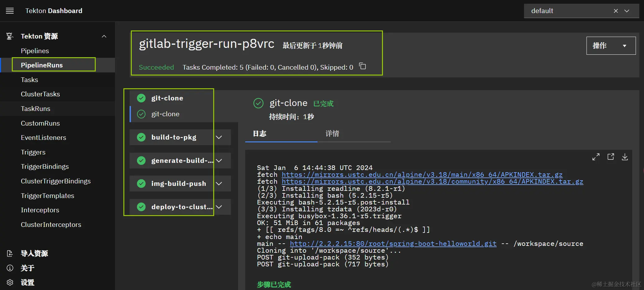Click the settings gear icon
This screenshot has height=290, width=644.
coord(10,283)
